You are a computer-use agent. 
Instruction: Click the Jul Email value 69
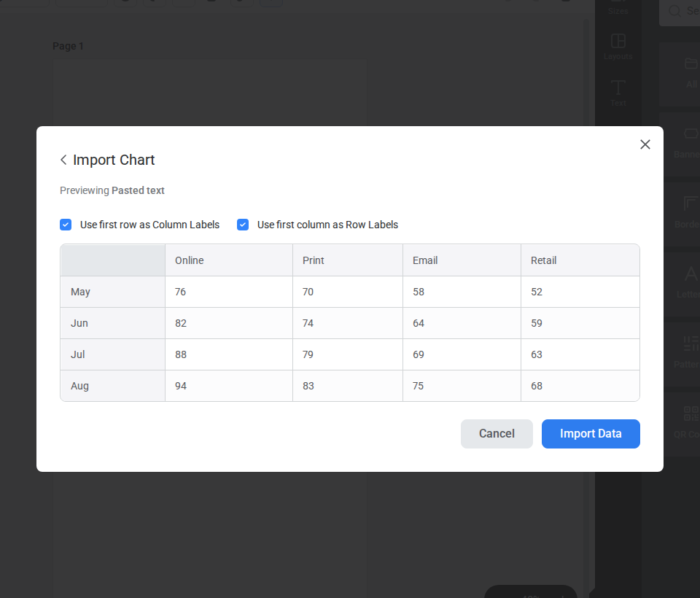click(462, 354)
